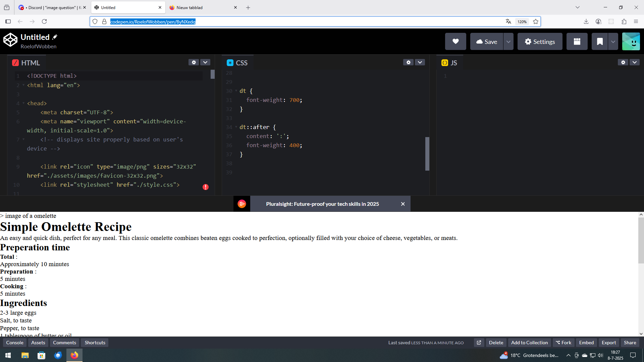644x362 pixels.
Task: Open Pluralsight ad link
Action: 322,204
